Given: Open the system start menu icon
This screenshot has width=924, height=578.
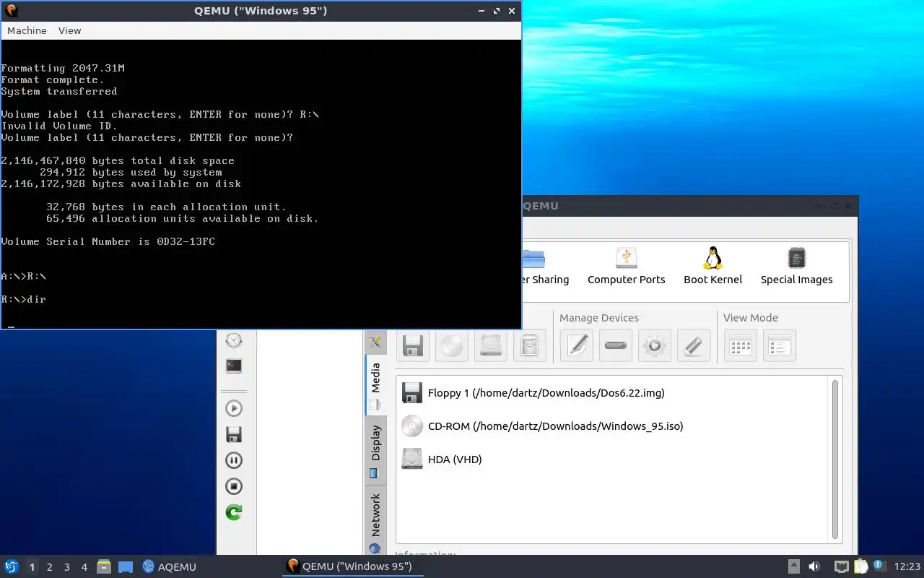Looking at the screenshot, I should coord(12,566).
